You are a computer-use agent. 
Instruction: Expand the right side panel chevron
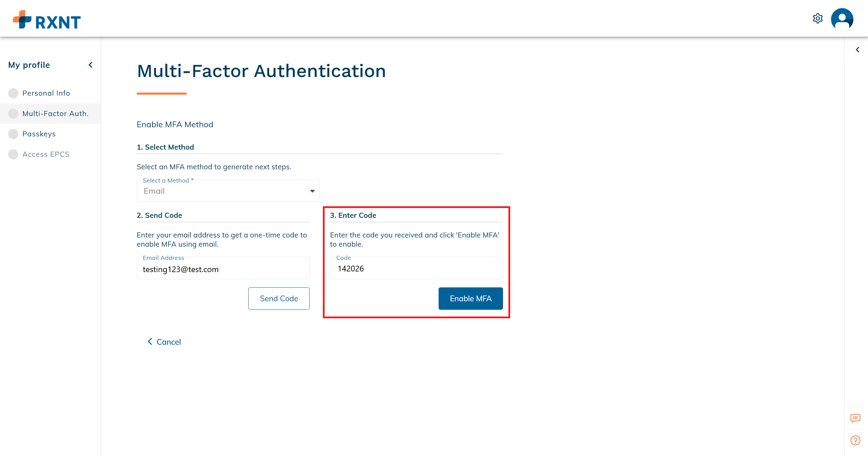pyautogui.click(x=857, y=50)
